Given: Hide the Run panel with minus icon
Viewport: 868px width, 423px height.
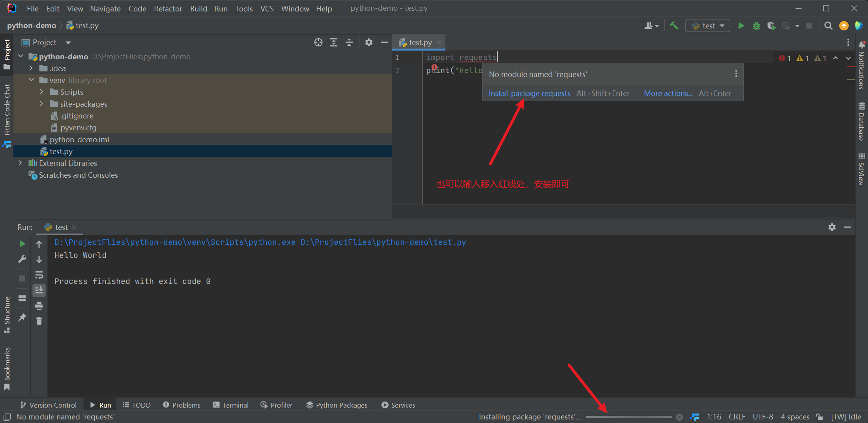Looking at the screenshot, I should tap(847, 227).
